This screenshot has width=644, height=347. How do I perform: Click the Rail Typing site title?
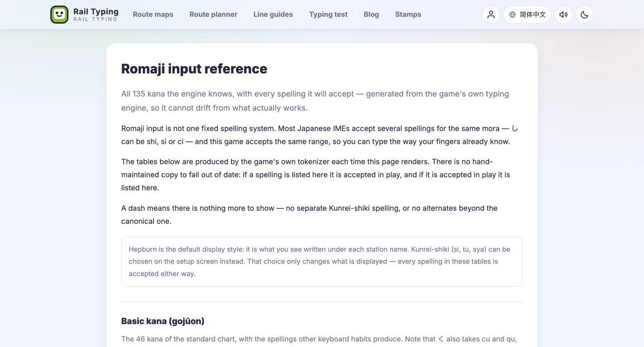tap(96, 12)
